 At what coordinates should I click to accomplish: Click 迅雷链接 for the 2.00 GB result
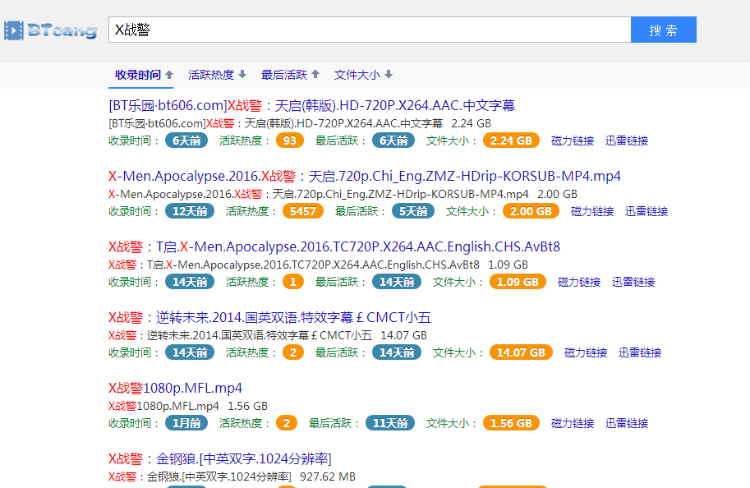[646, 211]
